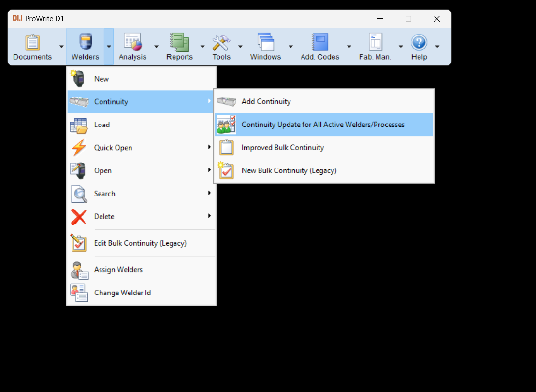Viewport: 536px width, 392px height.
Task: Click the Reports notebooks icon
Action: (179, 42)
